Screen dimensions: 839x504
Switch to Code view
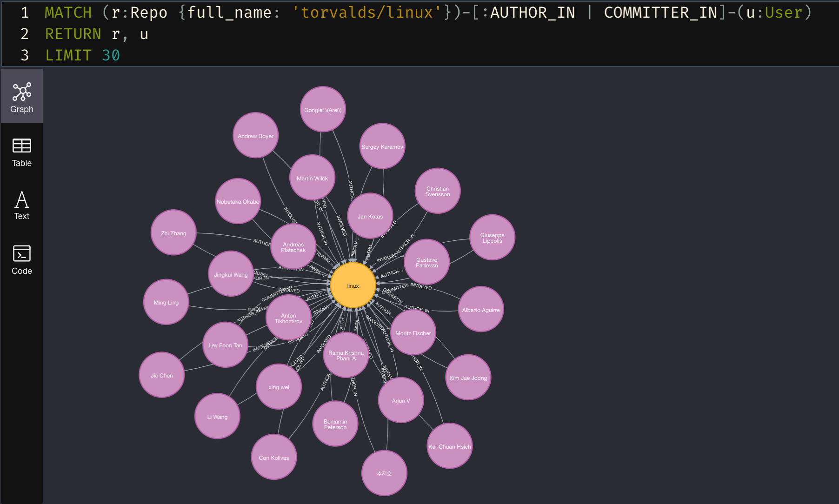click(22, 260)
